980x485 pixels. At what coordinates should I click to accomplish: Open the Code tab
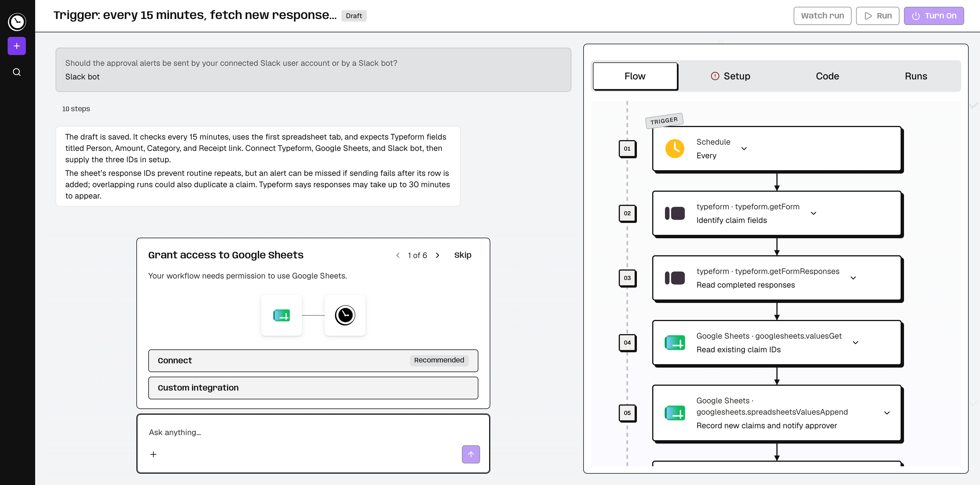pyautogui.click(x=827, y=76)
